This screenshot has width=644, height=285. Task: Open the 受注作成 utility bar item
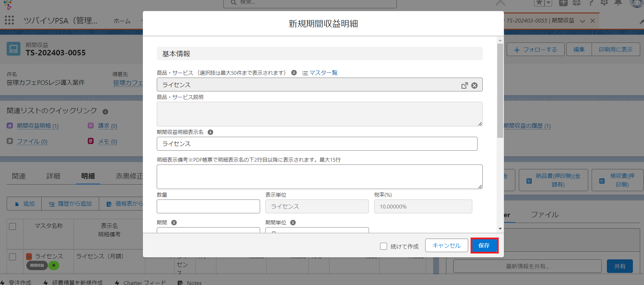pyautogui.click(x=16, y=282)
